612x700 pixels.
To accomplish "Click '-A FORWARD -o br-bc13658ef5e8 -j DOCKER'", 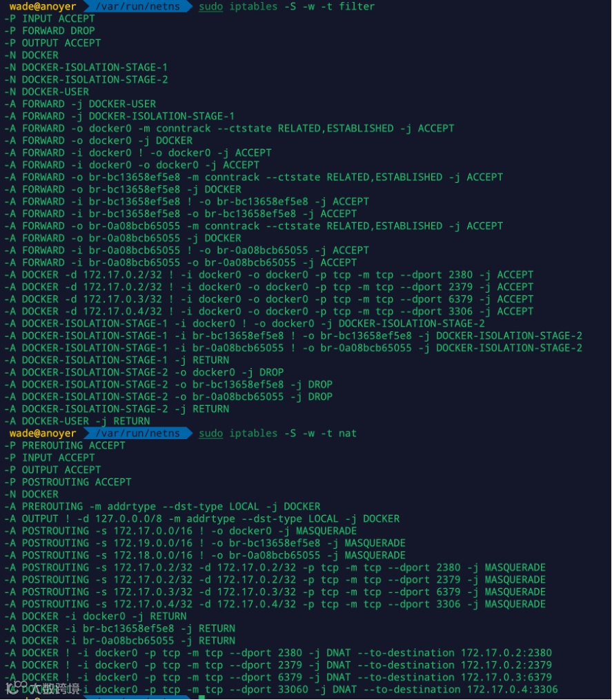I will coord(123,189).
